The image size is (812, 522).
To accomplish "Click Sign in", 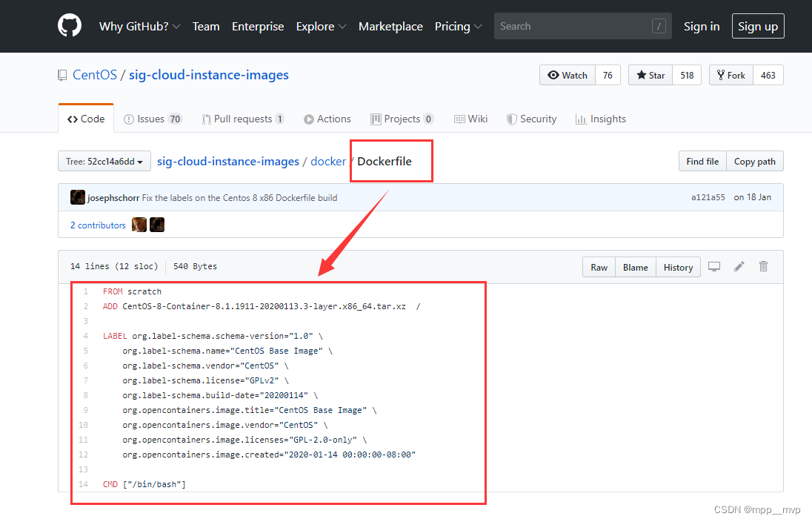I will [701, 27].
